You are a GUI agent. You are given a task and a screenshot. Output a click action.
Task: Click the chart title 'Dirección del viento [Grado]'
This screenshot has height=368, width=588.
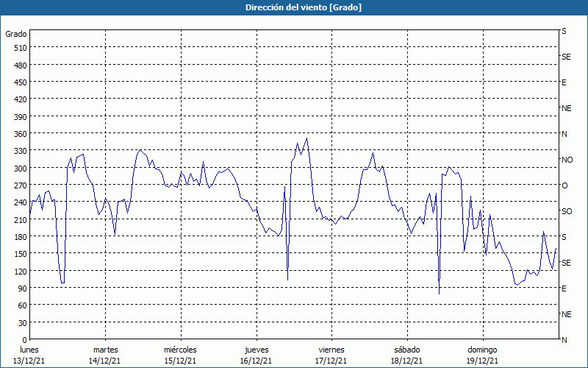[304, 7]
